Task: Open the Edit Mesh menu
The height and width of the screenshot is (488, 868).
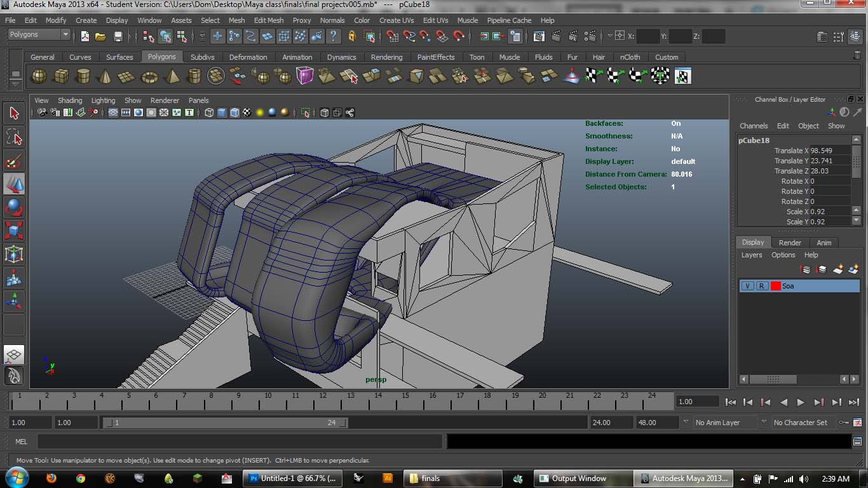Action: point(268,20)
